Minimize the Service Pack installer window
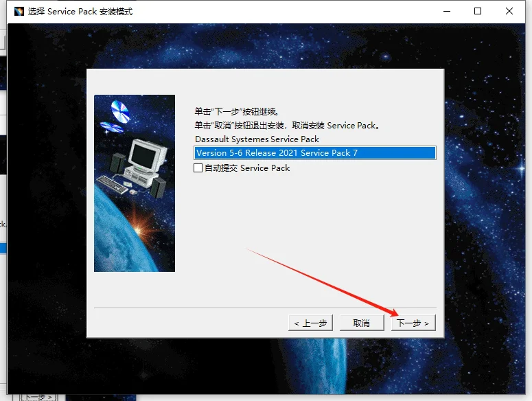 (x=447, y=11)
